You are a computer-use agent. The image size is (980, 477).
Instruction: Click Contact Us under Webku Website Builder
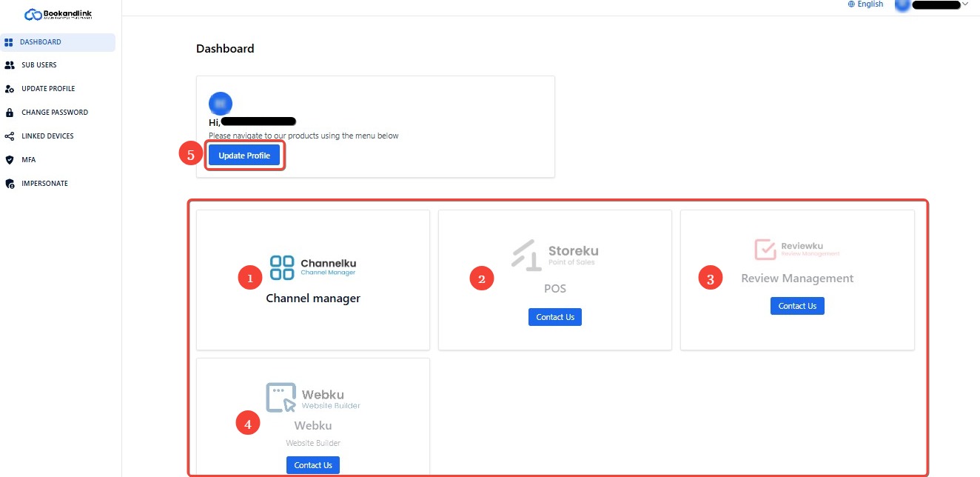point(313,465)
